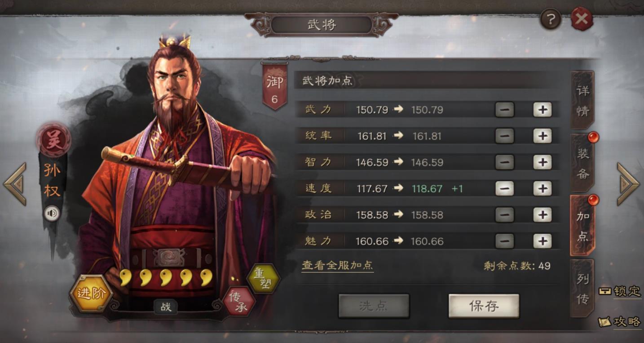Open the 列传 tab
This screenshot has height=343, width=644.
coord(582,288)
